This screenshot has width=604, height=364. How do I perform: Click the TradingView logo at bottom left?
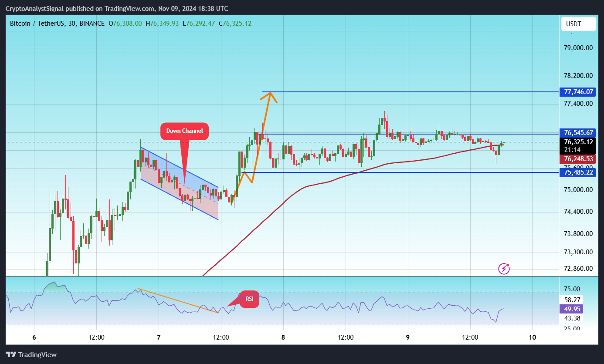[31, 355]
